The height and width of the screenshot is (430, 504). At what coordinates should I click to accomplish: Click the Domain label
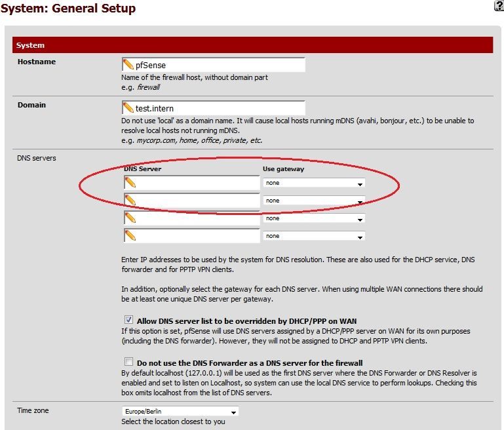31,105
